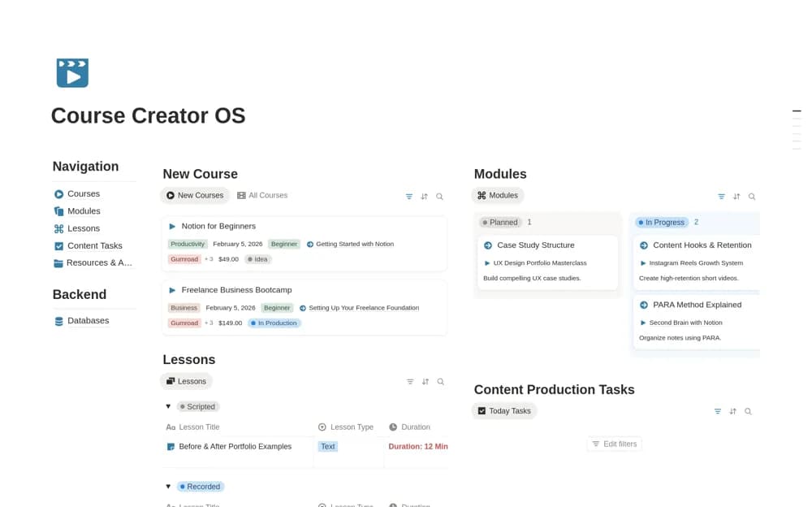Viewport: 812px width, 507px height.
Task: Click the Planned group header
Action: (x=499, y=223)
